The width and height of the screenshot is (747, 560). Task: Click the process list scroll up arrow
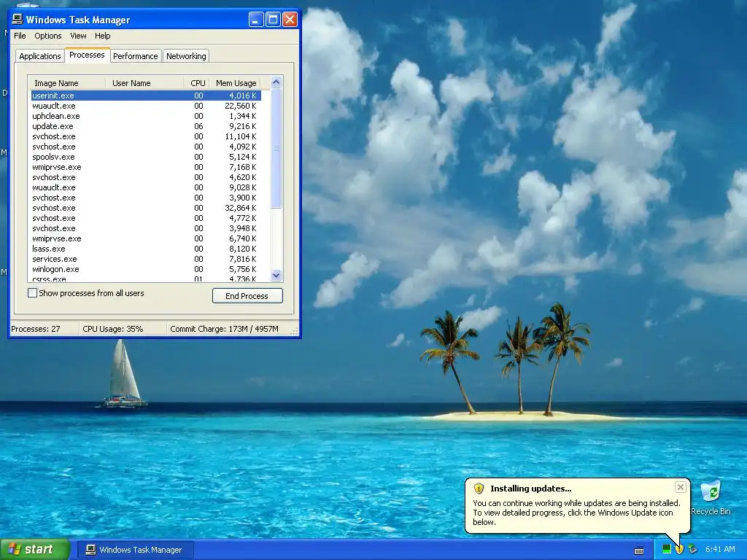coord(276,82)
